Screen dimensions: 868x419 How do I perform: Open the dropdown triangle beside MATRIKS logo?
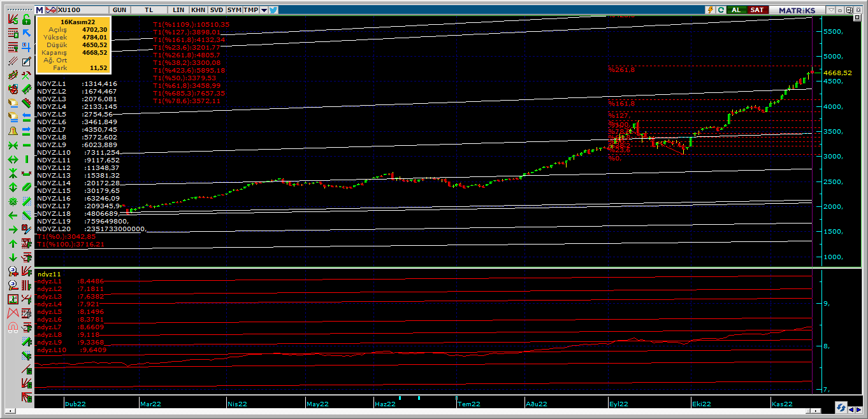coord(831,10)
